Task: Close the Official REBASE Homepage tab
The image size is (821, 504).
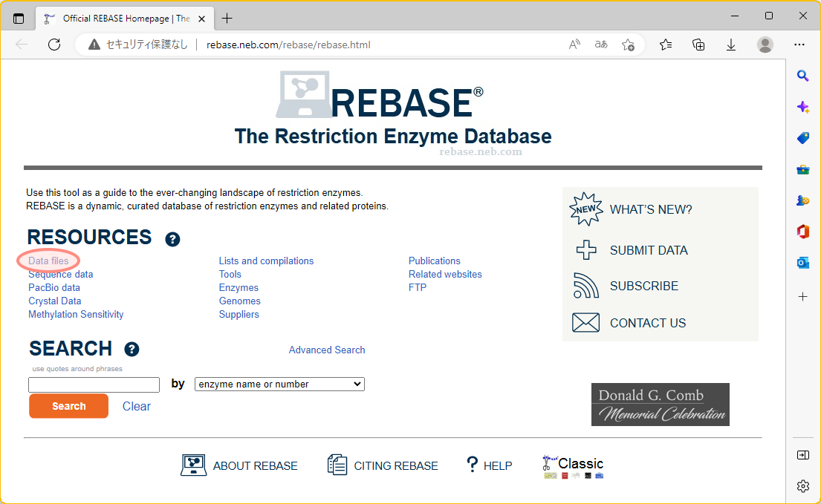Action: (x=201, y=19)
